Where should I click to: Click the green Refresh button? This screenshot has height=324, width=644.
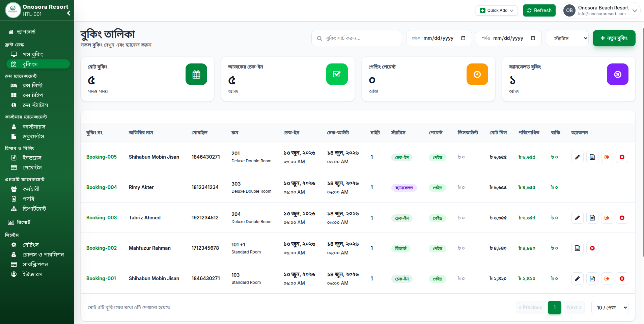coord(539,10)
